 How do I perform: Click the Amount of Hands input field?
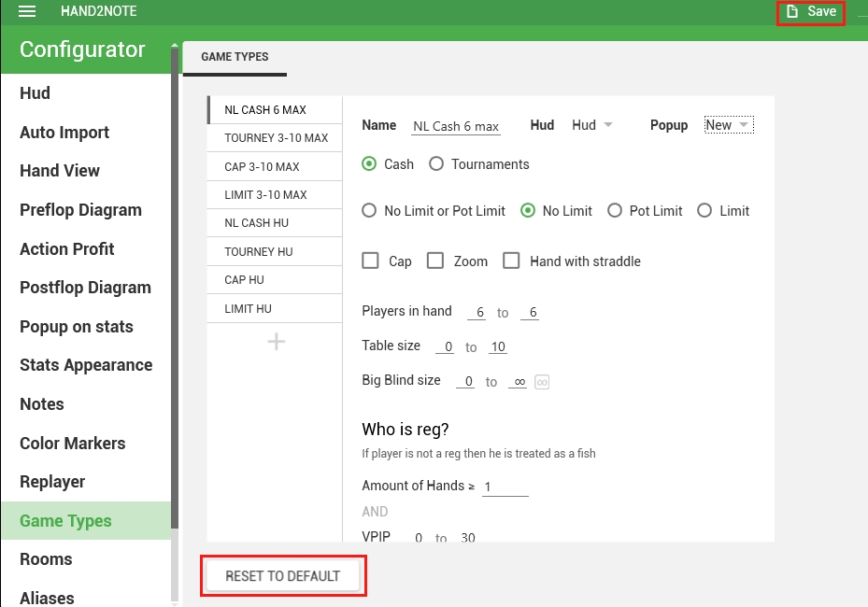pos(505,487)
